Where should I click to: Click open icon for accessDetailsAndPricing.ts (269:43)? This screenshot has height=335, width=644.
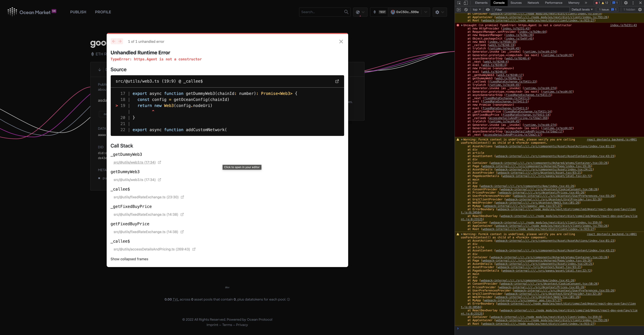point(194,249)
